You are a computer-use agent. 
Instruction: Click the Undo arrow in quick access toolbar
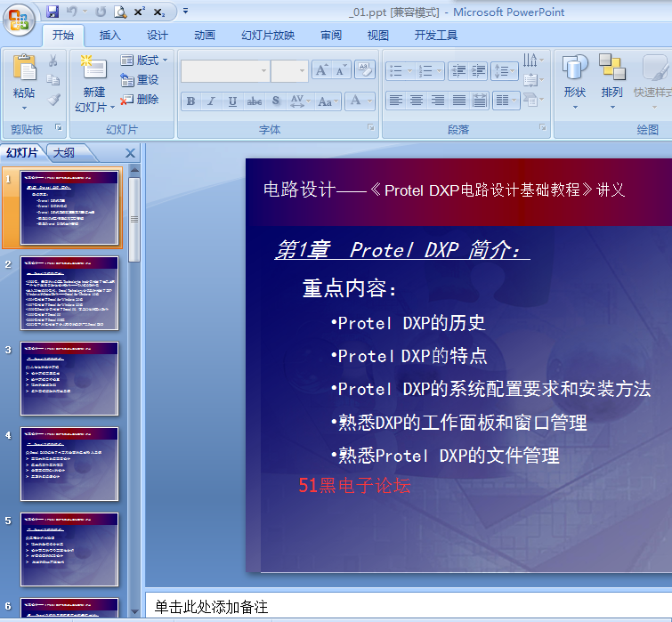71,12
